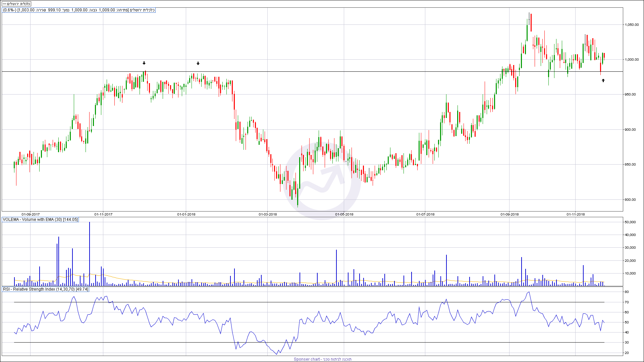Image resolution: width=644 pixels, height=362 pixels.
Task: Click the second down arrow marker near 01-01-2018
Action: [x=198, y=63]
